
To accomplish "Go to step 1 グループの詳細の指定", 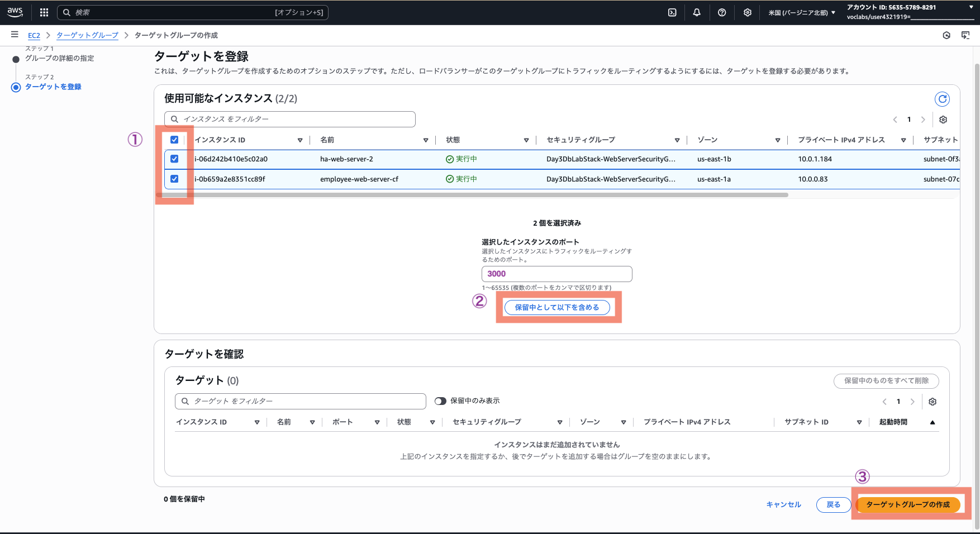I will [60, 58].
